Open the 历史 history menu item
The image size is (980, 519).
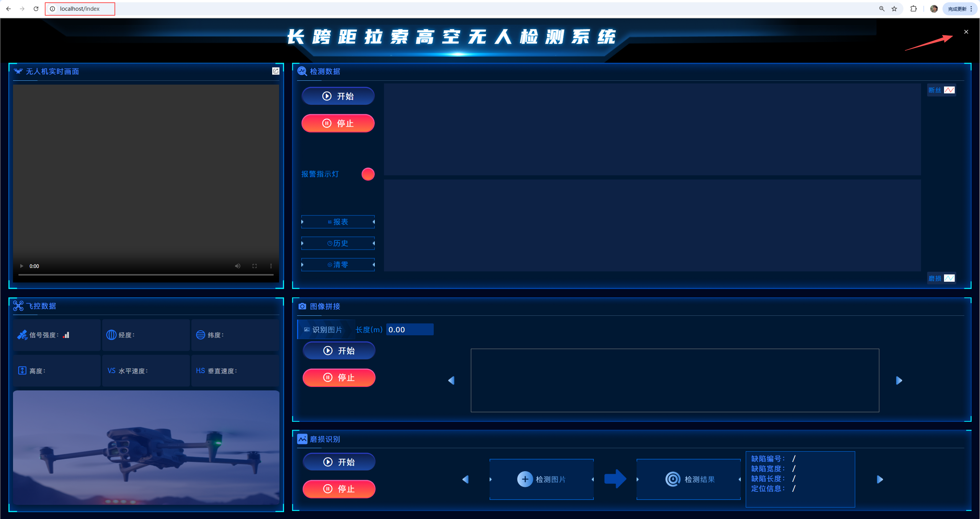click(x=338, y=243)
